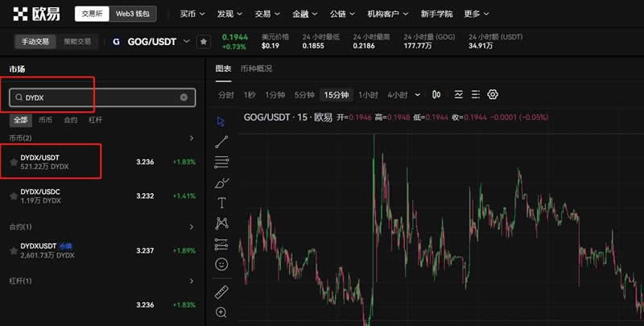Image resolution: width=644 pixels, height=326 pixels.
Task: Open the emoji sticker tool
Action: click(221, 264)
